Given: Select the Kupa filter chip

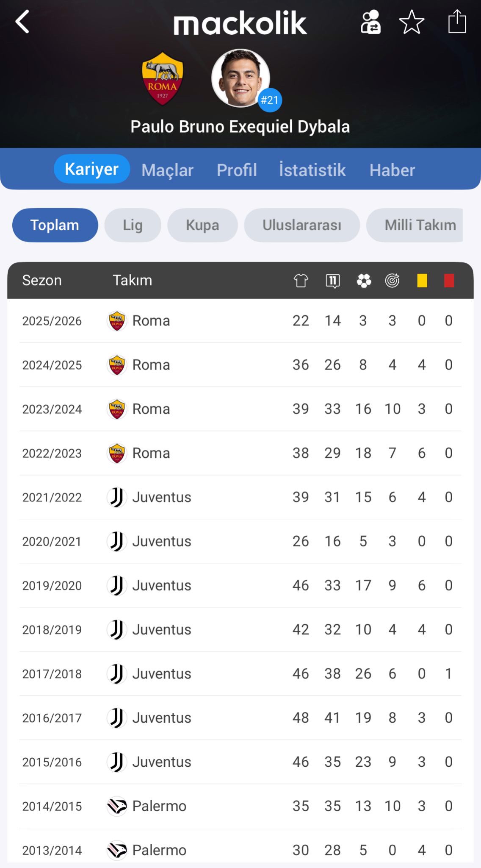Looking at the screenshot, I should [202, 225].
